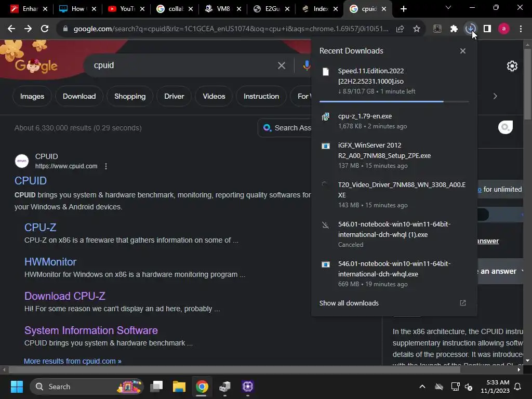Open System Information Software link
Viewport: 532px width, 399px height.
(91, 330)
